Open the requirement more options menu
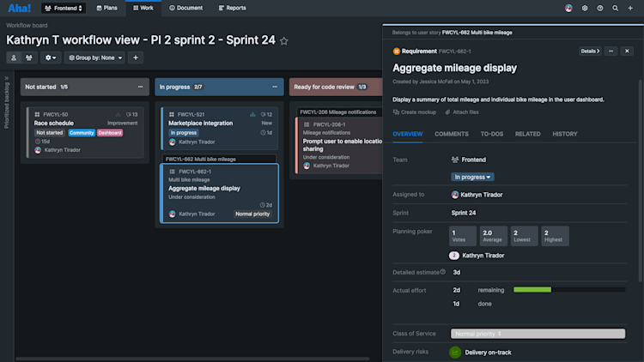644x362 pixels. [x=611, y=51]
